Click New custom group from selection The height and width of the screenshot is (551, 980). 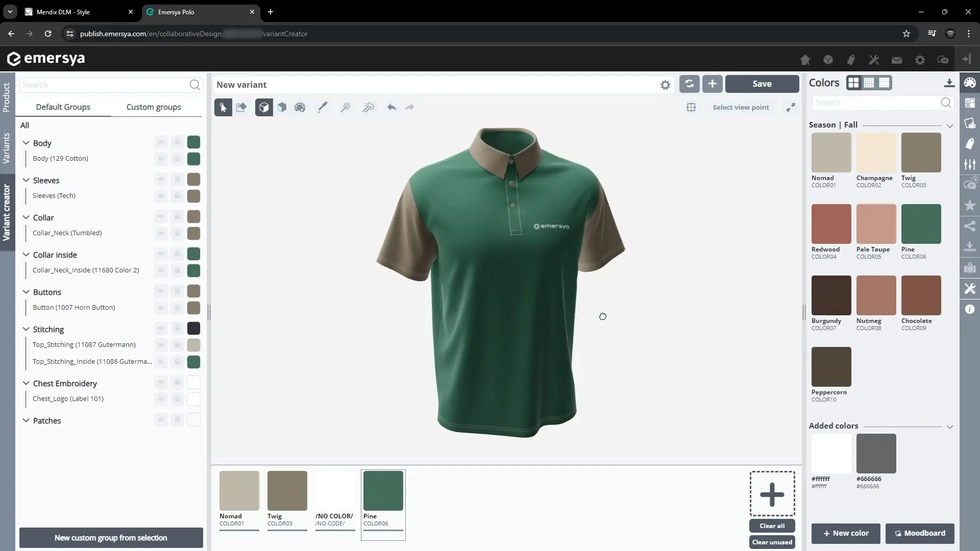111,538
